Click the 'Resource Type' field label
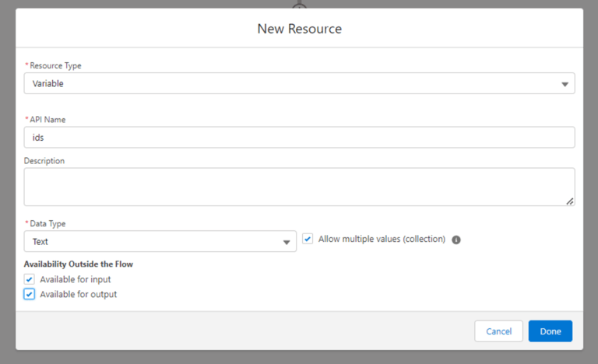 coord(56,65)
